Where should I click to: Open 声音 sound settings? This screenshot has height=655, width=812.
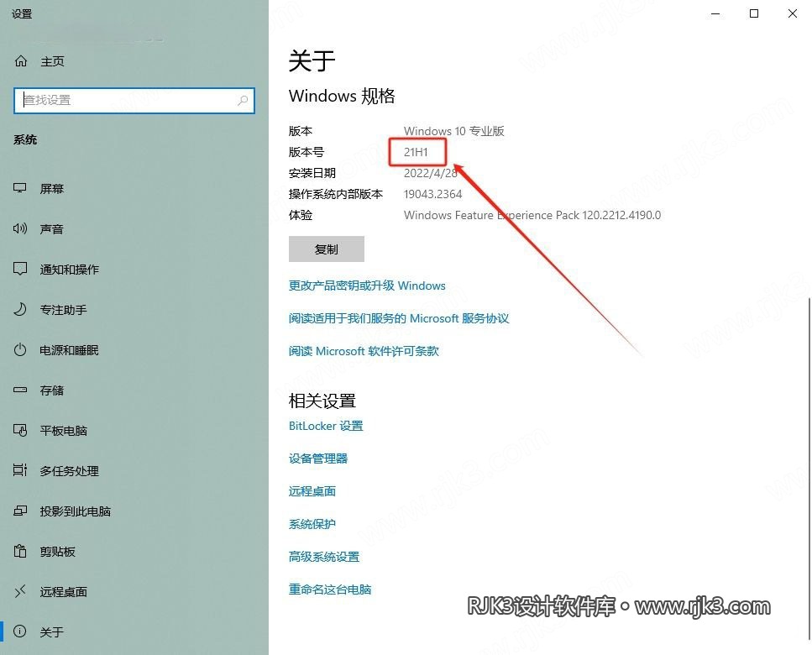(x=52, y=229)
